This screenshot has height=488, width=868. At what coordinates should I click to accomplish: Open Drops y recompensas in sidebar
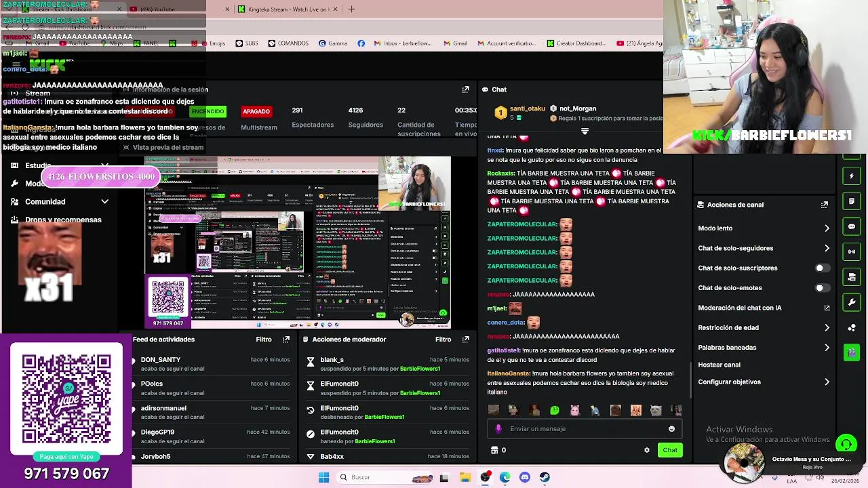(63, 220)
